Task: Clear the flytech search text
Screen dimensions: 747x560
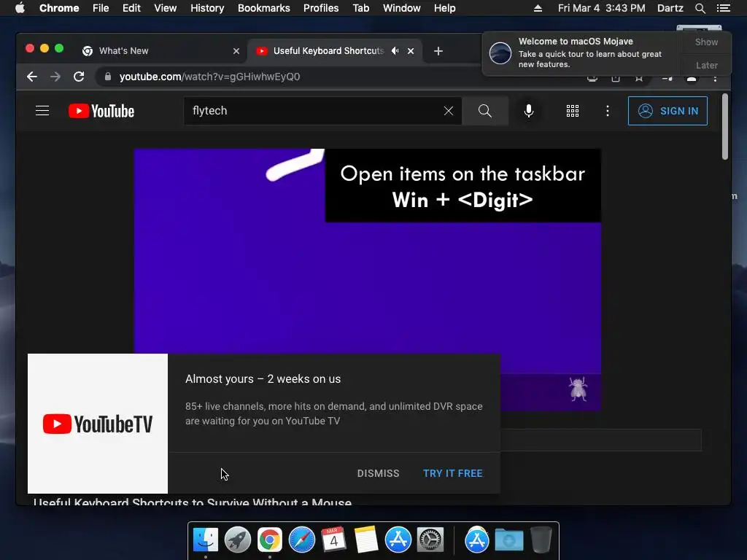Action: point(449,111)
